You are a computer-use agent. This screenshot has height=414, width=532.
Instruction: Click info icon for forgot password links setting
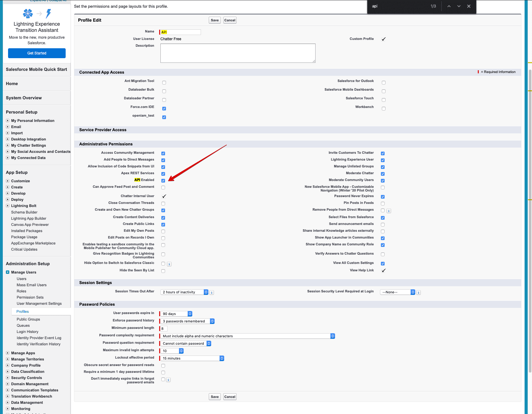[168, 380]
